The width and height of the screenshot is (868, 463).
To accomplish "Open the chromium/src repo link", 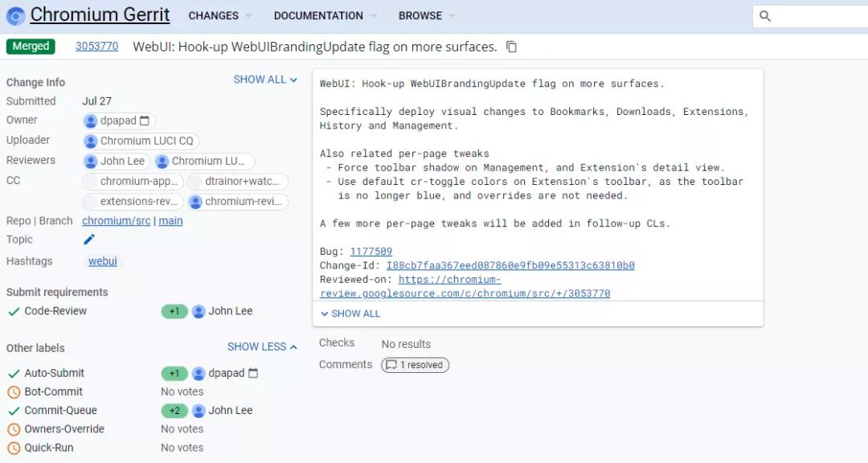I will point(117,220).
